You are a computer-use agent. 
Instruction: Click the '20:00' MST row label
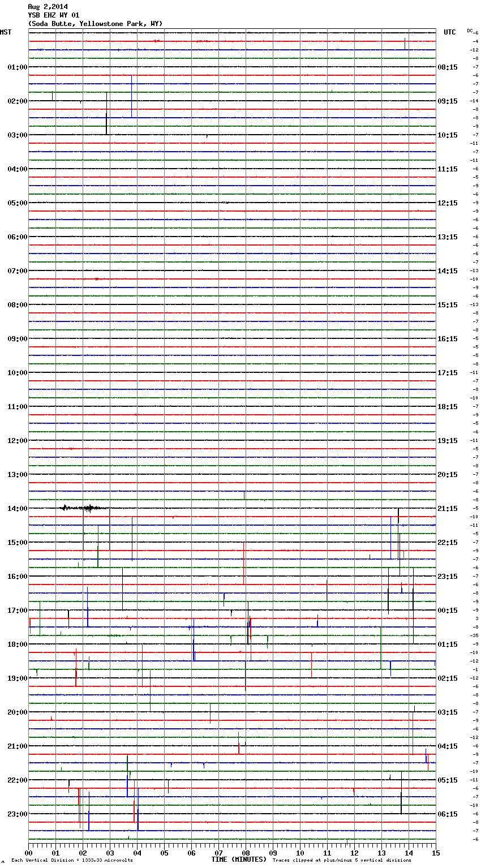point(18,712)
